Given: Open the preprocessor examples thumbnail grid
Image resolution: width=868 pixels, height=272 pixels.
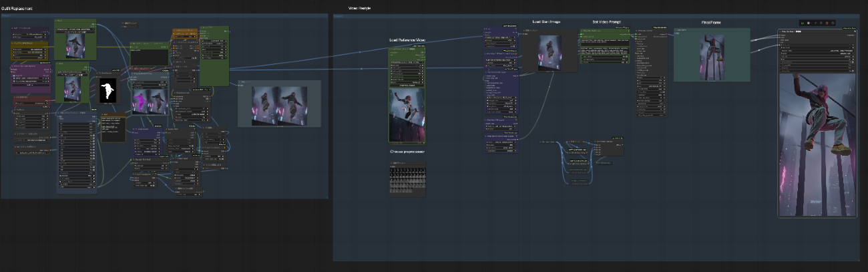Looking at the screenshot, I should click(x=407, y=179).
